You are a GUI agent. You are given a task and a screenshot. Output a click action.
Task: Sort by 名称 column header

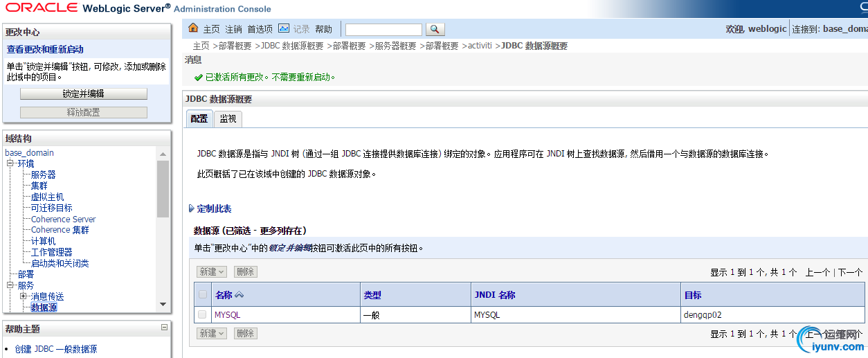224,295
